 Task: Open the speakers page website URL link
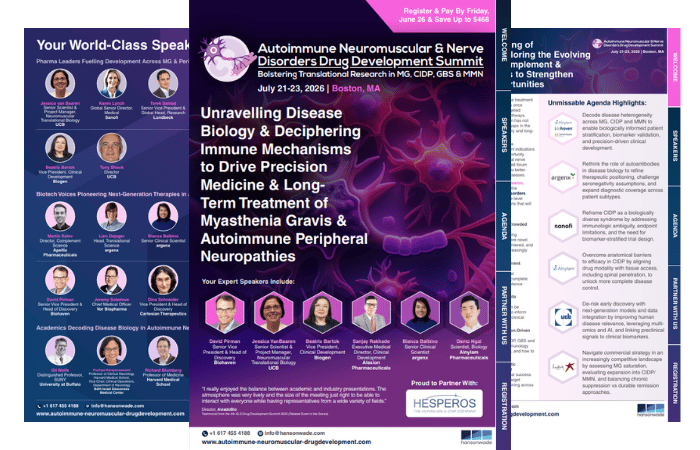click(110, 414)
